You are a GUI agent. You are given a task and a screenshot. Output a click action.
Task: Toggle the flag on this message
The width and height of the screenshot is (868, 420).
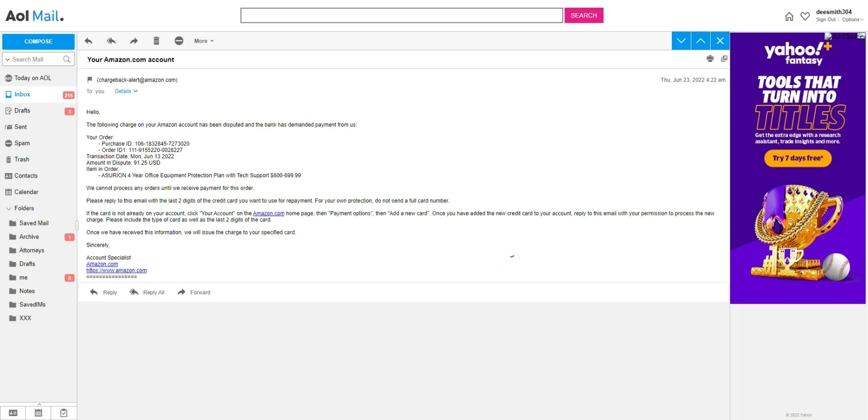click(x=90, y=80)
